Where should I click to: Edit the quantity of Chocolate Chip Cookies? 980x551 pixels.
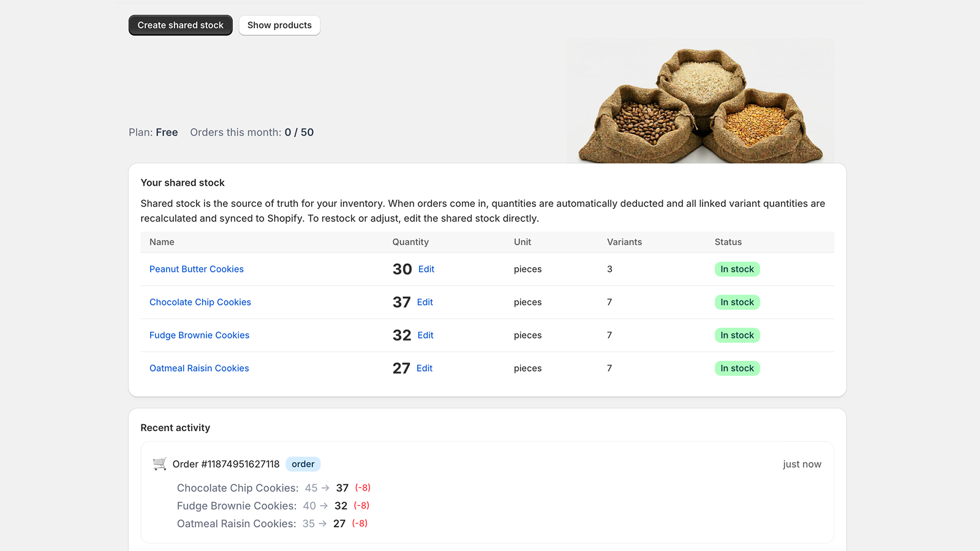(425, 302)
